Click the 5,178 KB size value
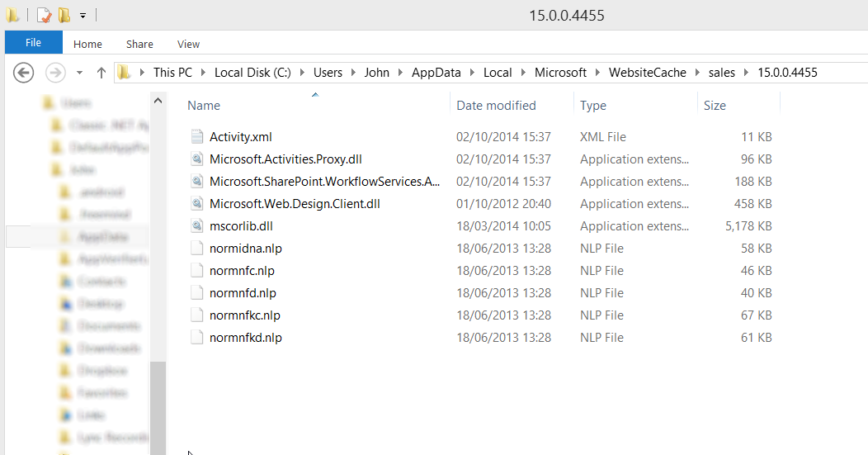This screenshot has height=455, width=868. click(x=748, y=226)
